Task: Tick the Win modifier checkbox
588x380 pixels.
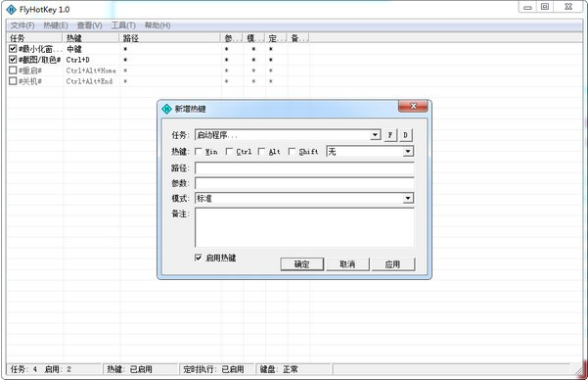Action: (199, 152)
